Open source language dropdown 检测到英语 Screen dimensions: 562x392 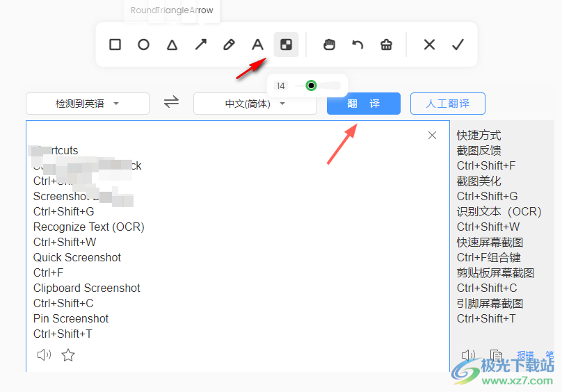pos(88,104)
